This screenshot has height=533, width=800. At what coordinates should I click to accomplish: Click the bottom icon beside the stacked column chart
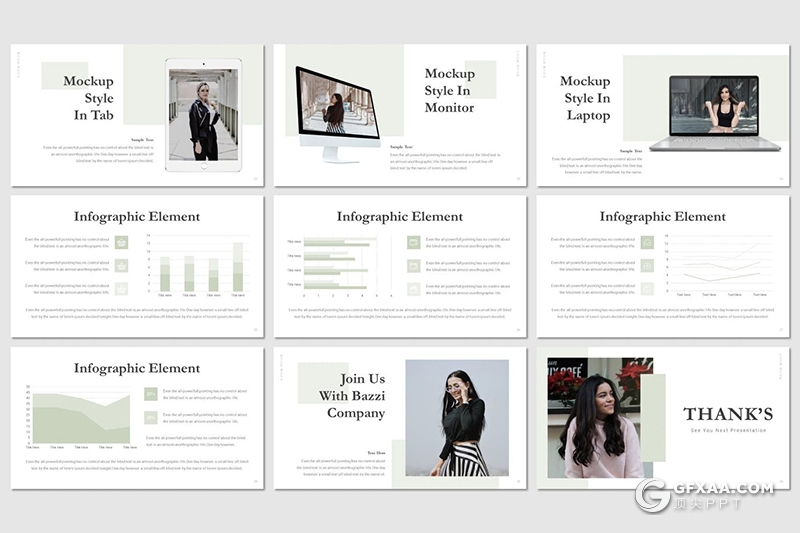pyautogui.click(x=121, y=288)
